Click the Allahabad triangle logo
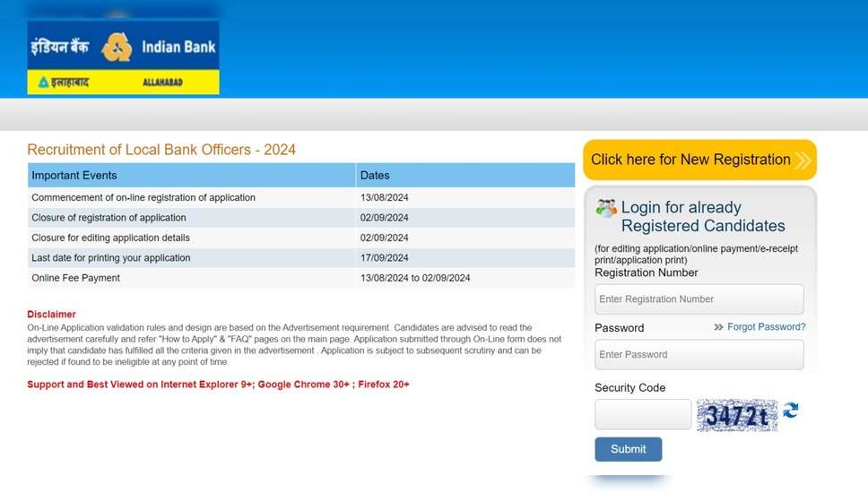Screen dimensions: 868x493 coord(43,82)
